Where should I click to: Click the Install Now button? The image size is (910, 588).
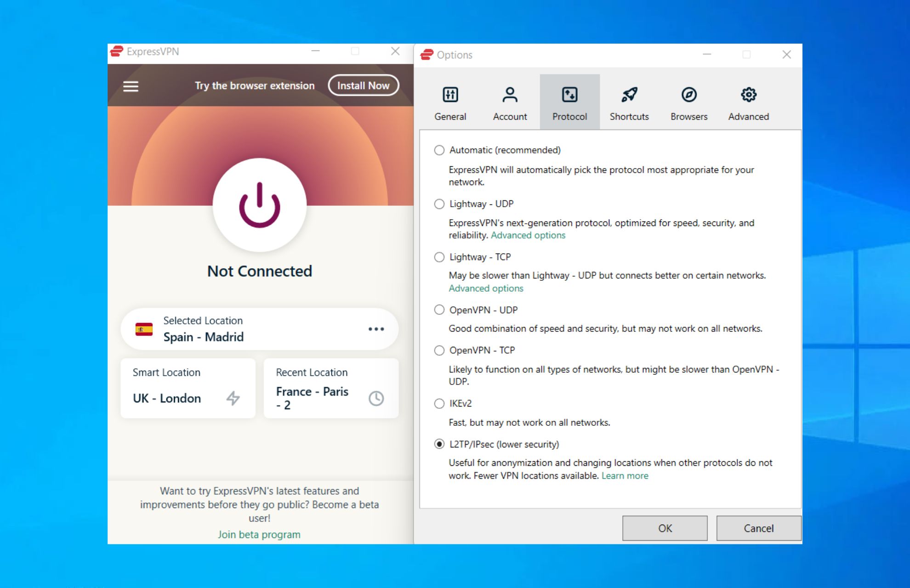coord(364,85)
